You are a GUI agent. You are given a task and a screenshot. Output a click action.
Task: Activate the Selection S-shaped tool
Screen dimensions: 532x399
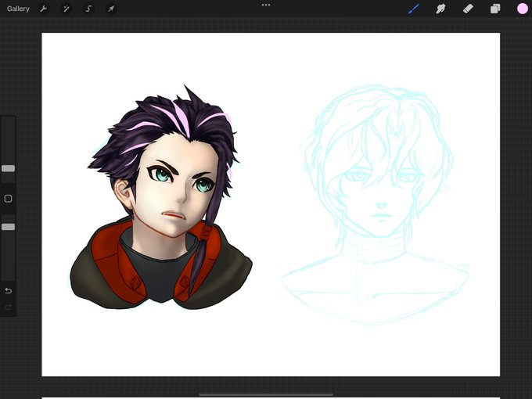coord(88,9)
